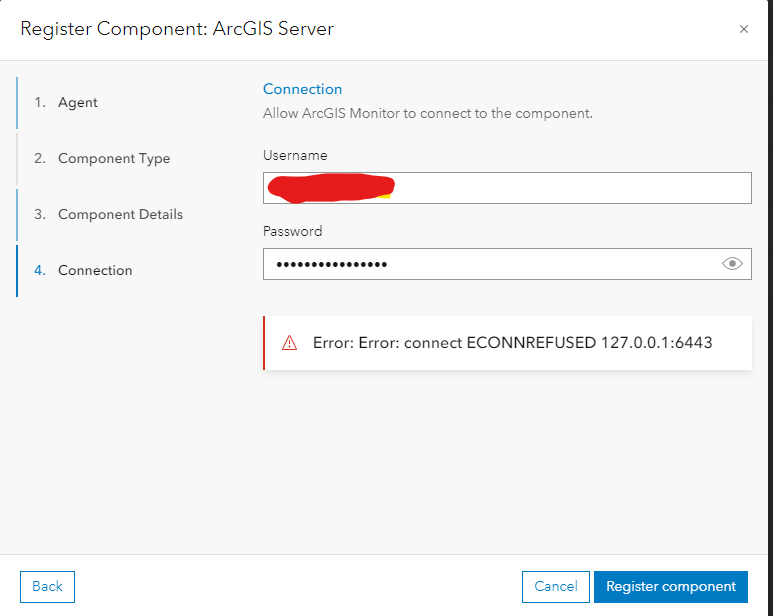Screen dimensions: 773x616
Task: Click the ECONNREFUSED error message text
Action: [x=512, y=343]
